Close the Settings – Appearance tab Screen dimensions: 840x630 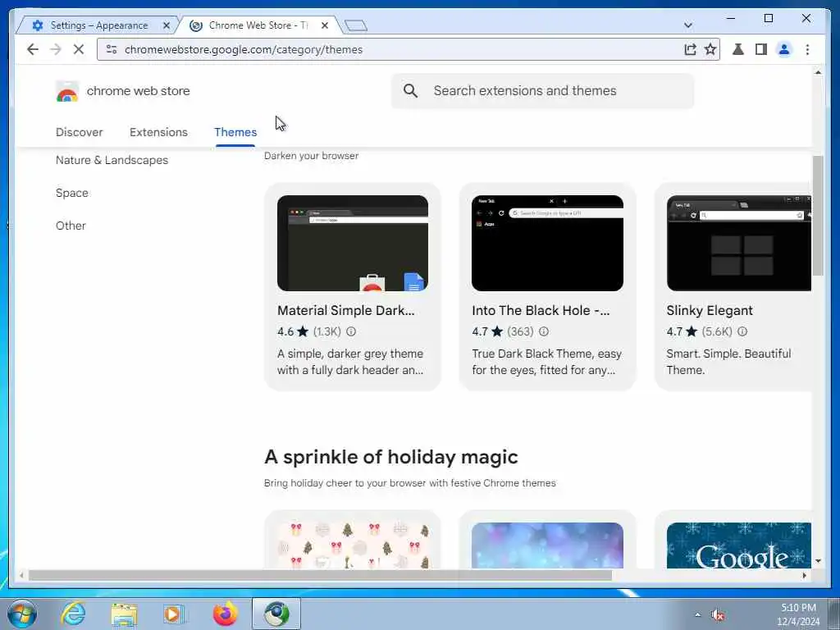(x=167, y=25)
